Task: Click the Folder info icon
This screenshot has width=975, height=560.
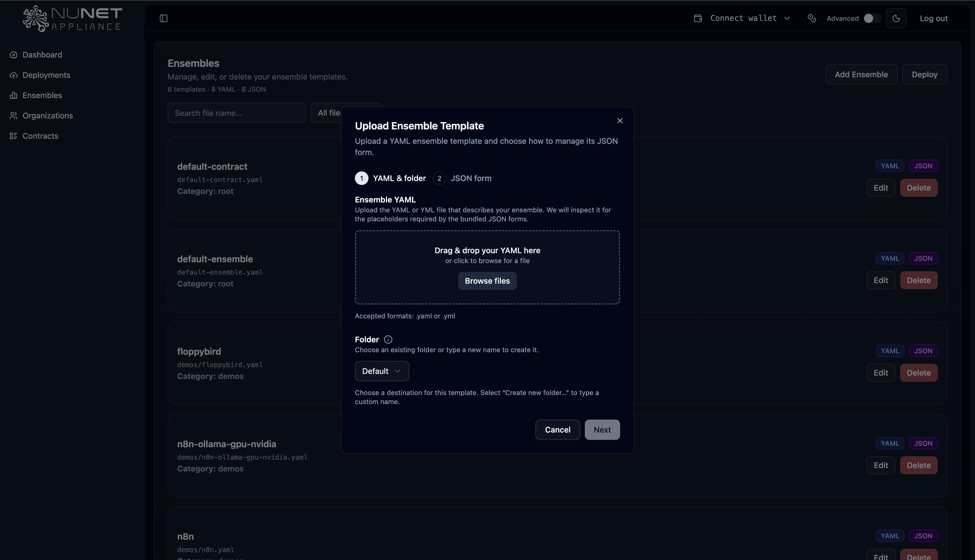Action: coord(388,339)
